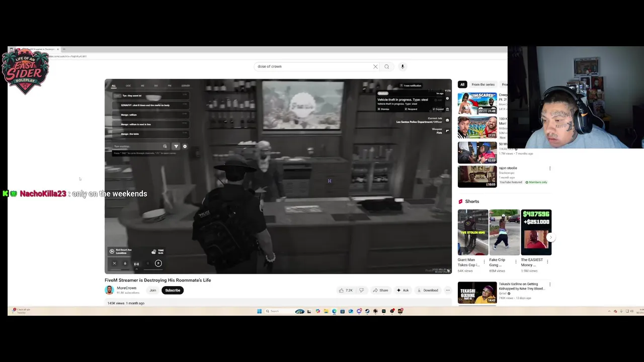Viewport: 644px width, 362px height.
Task: Open the 'rajon stoolie' video thumbnail
Action: pos(477,176)
